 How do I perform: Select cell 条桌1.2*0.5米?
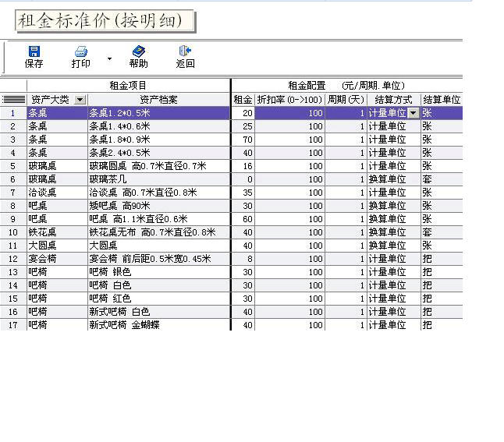[x=159, y=113]
